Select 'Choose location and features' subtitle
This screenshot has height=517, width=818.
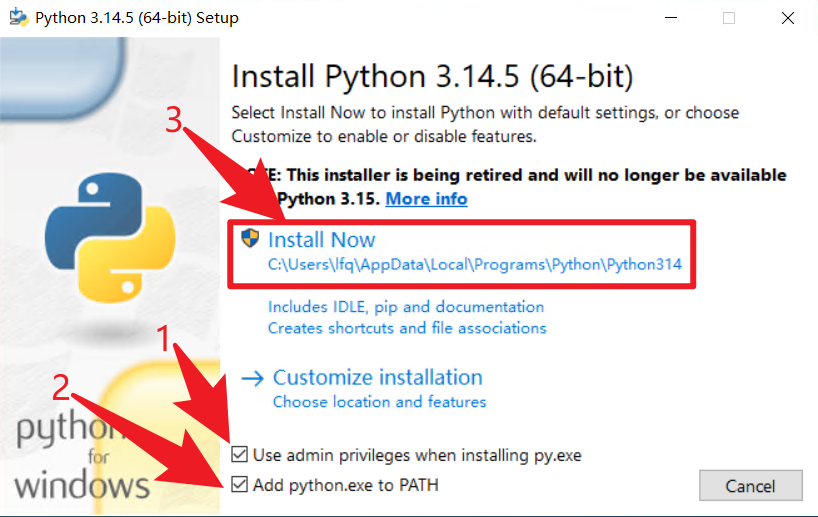click(x=379, y=402)
